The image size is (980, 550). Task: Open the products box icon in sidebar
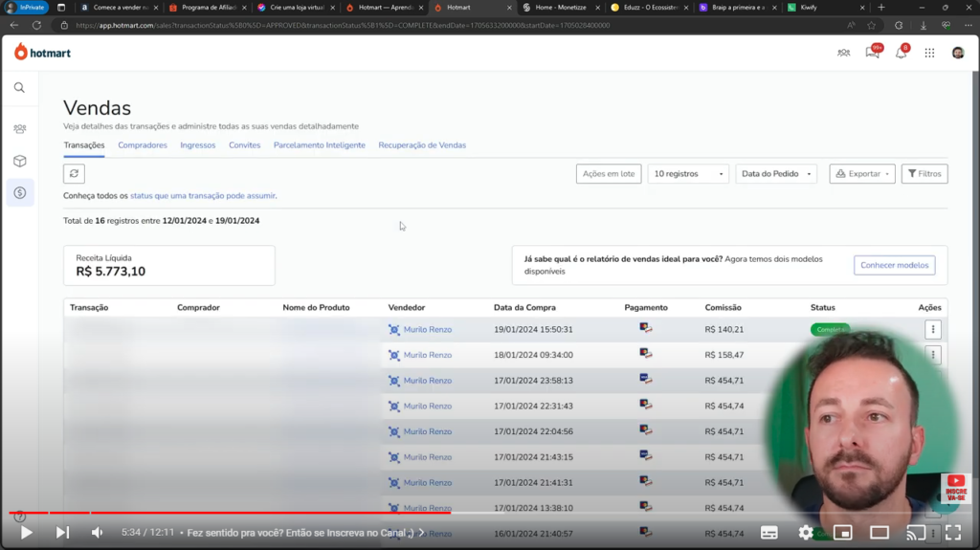click(x=19, y=161)
